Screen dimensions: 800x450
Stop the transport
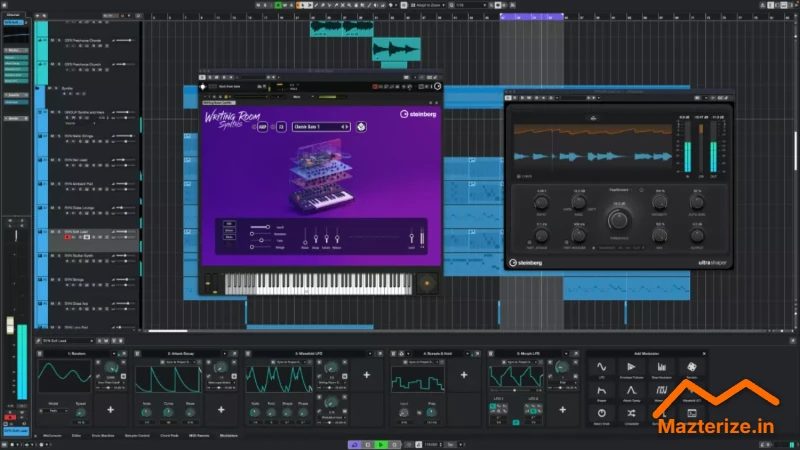(x=368, y=445)
